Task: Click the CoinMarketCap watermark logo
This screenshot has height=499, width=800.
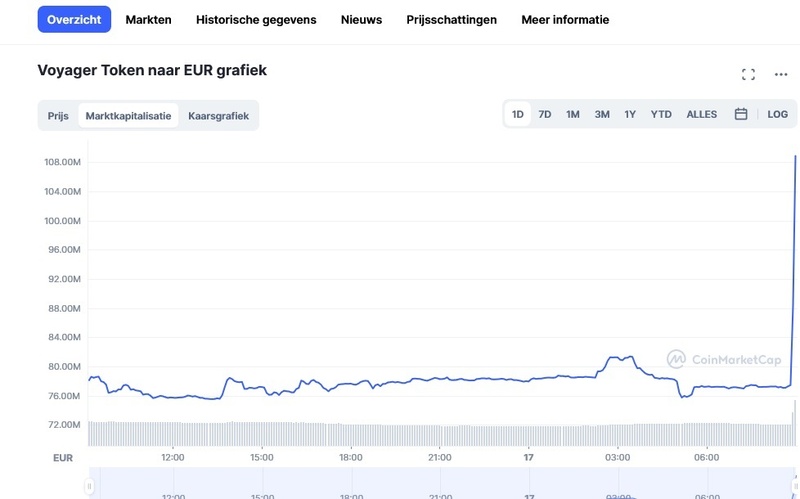Action: 724,359
